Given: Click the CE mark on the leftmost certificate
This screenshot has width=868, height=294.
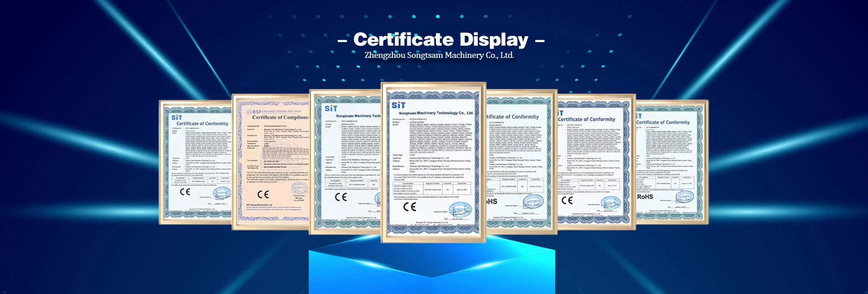Looking at the screenshot, I should coord(185,192).
